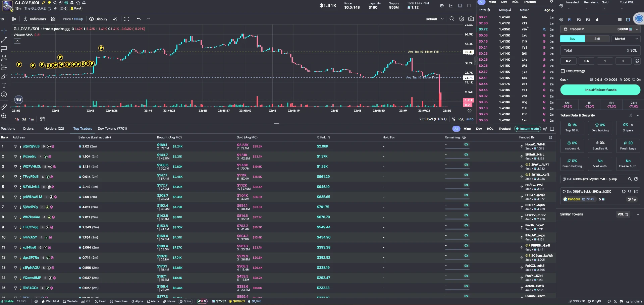The height and width of the screenshot is (305, 644).
Task: Open the go-to-date calendar icon
Action: [43, 119]
